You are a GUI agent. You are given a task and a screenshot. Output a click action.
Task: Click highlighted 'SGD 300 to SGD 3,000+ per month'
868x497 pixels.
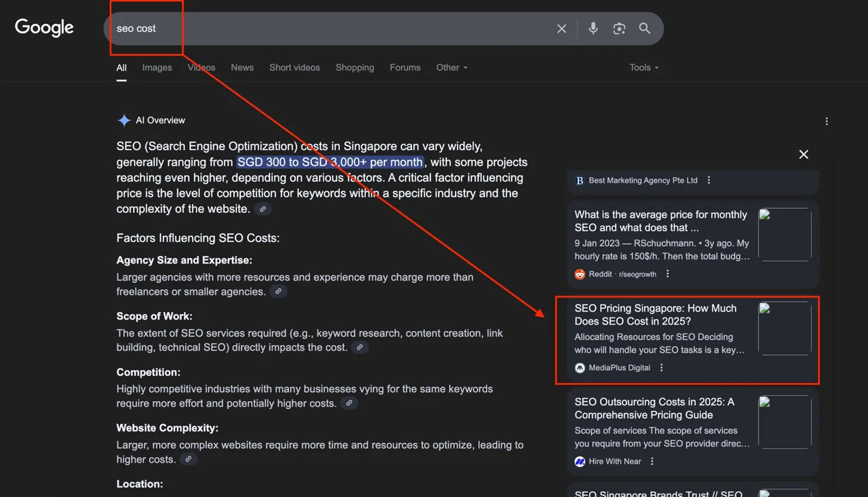tap(330, 162)
